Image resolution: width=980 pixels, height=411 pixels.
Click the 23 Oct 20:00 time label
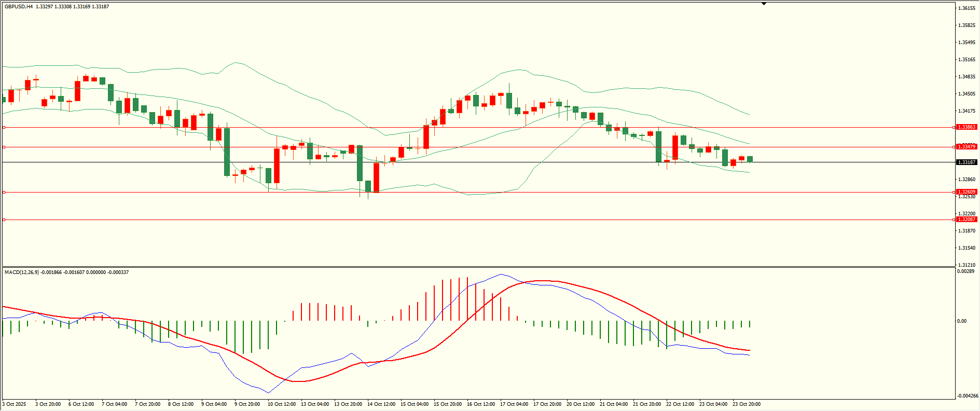pyautogui.click(x=747, y=404)
